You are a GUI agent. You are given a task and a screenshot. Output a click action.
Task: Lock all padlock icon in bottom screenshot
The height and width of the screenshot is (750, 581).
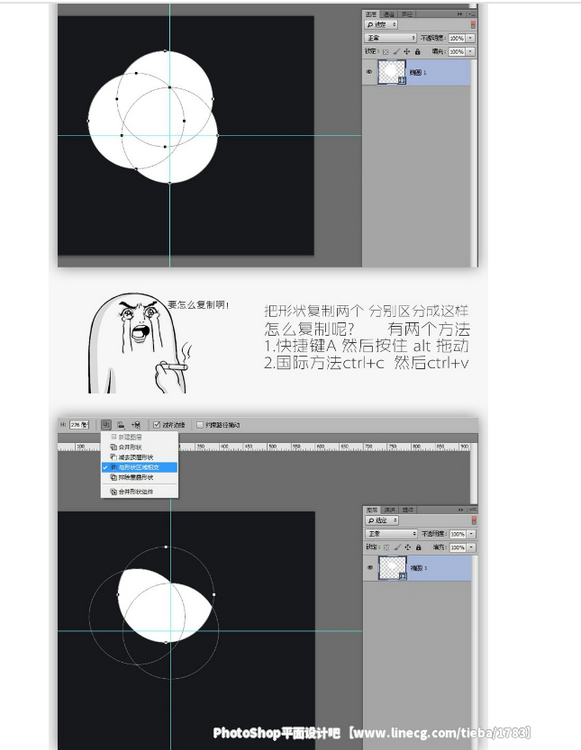[x=418, y=547]
